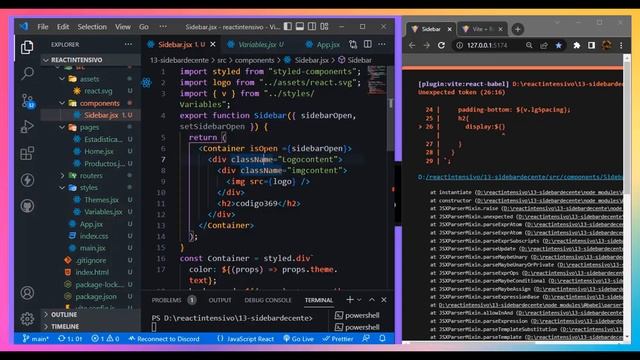Open the View menu
640x360 pixels.
122,27
